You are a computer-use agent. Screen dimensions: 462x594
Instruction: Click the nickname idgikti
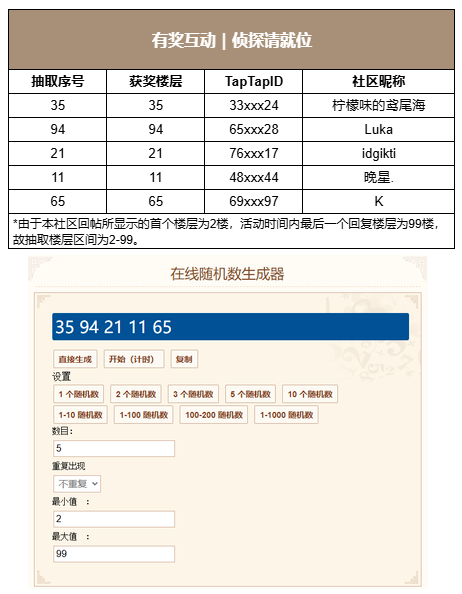point(378,153)
